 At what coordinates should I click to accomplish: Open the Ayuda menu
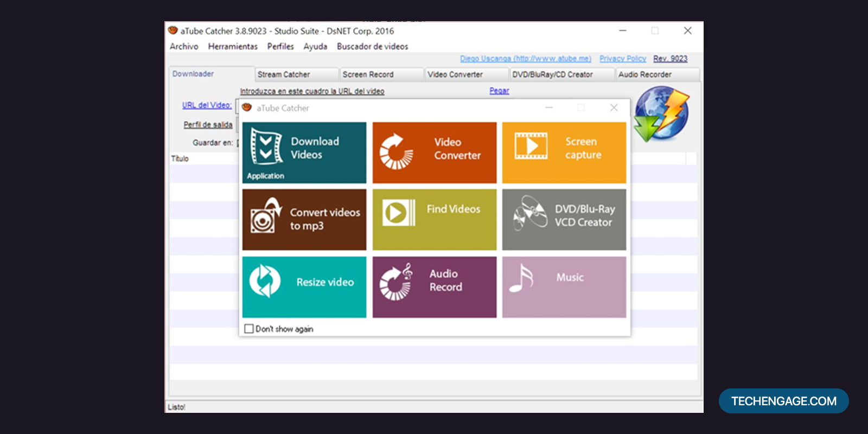[x=315, y=47]
